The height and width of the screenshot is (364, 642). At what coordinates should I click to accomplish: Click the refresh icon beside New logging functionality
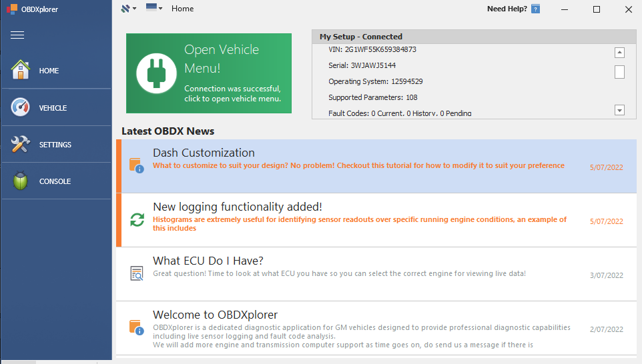coord(137,219)
